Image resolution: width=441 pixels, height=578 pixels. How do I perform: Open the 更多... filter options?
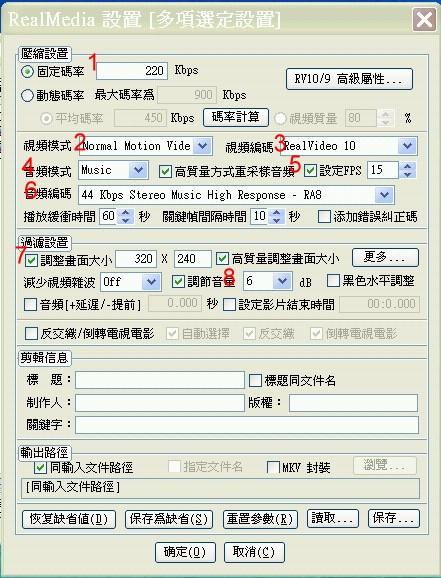tap(385, 257)
